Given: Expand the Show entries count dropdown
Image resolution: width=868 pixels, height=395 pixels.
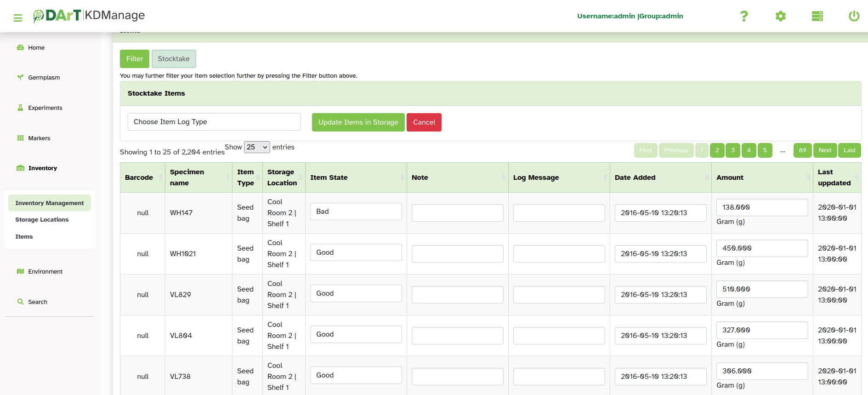Looking at the screenshot, I should click(x=257, y=147).
